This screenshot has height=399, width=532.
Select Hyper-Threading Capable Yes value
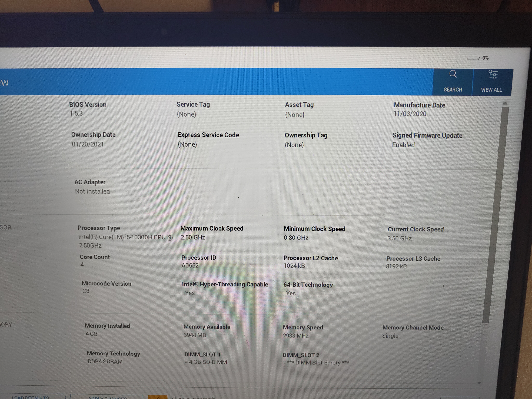pyautogui.click(x=190, y=293)
